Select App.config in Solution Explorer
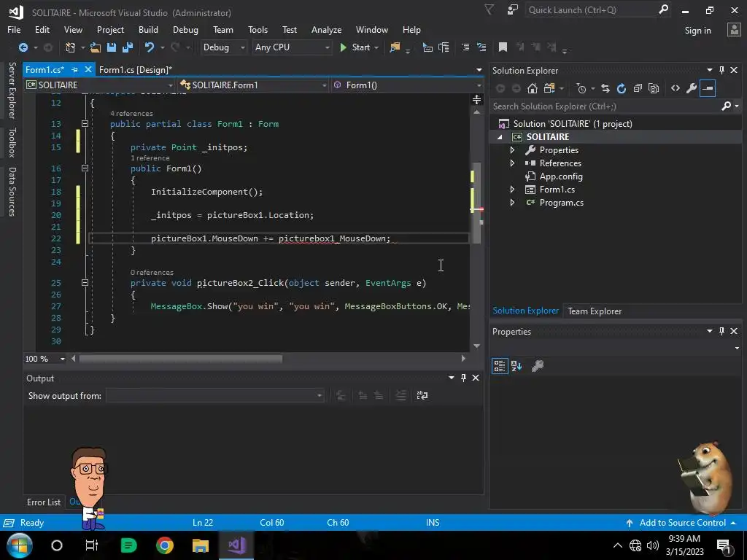This screenshot has height=560, width=747. (561, 176)
